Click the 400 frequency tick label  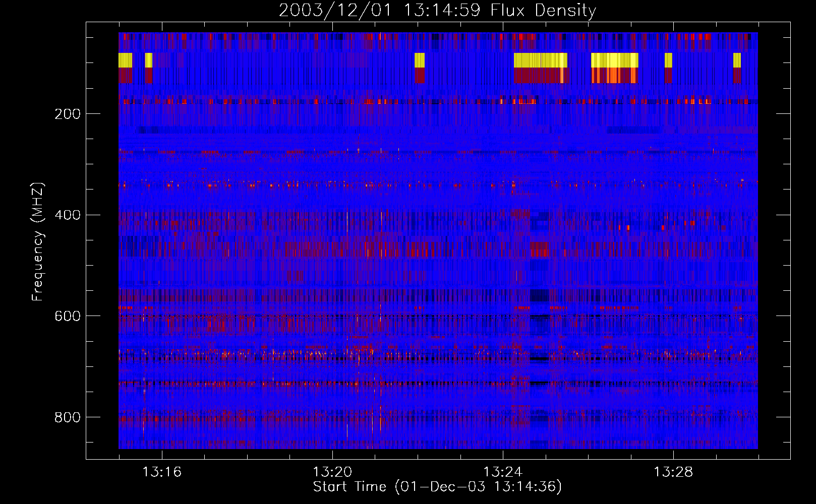point(68,215)
